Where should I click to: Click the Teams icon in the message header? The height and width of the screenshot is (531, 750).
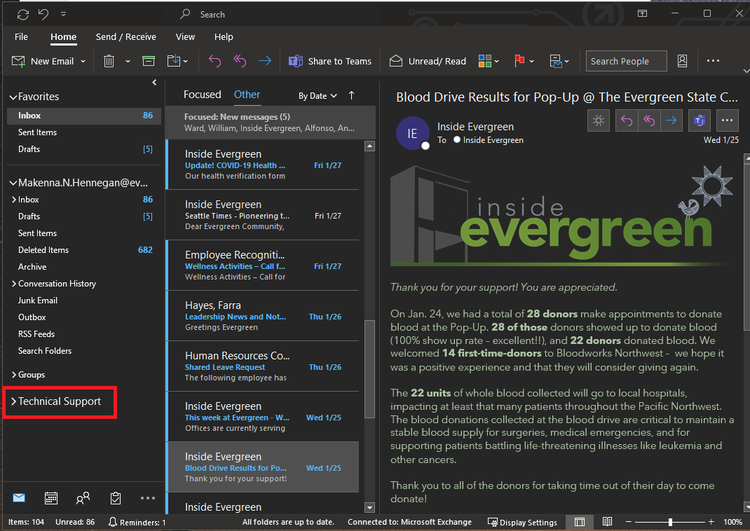(700, 121)
